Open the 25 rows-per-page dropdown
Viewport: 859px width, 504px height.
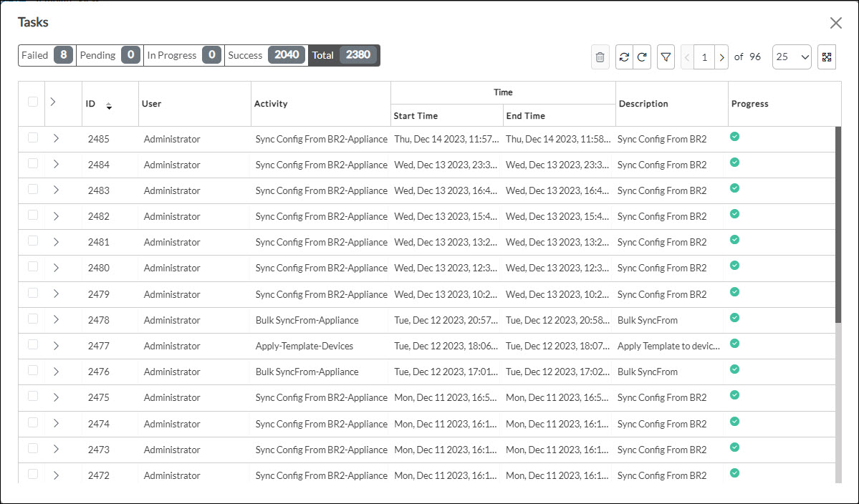(792, 57)
